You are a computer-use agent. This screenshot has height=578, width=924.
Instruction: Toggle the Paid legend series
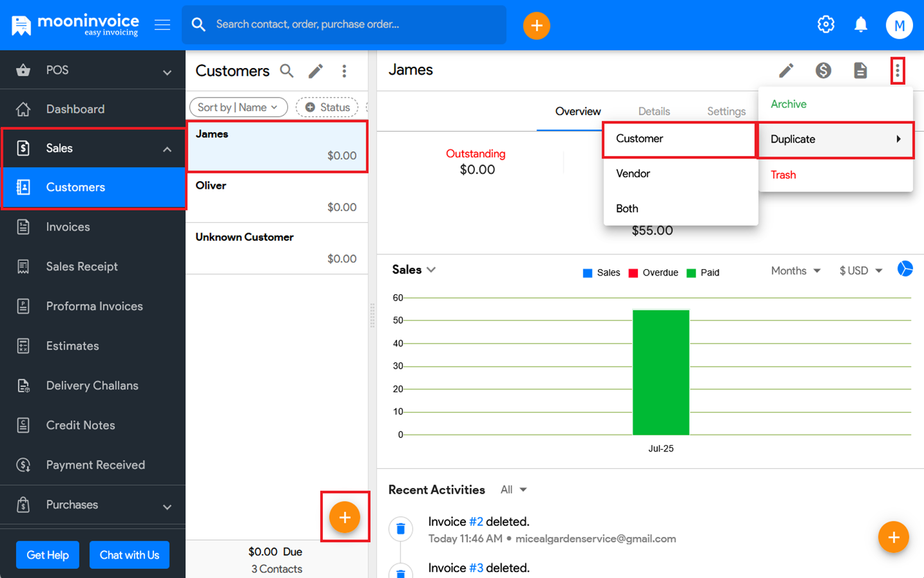click(x=703, y=273)
